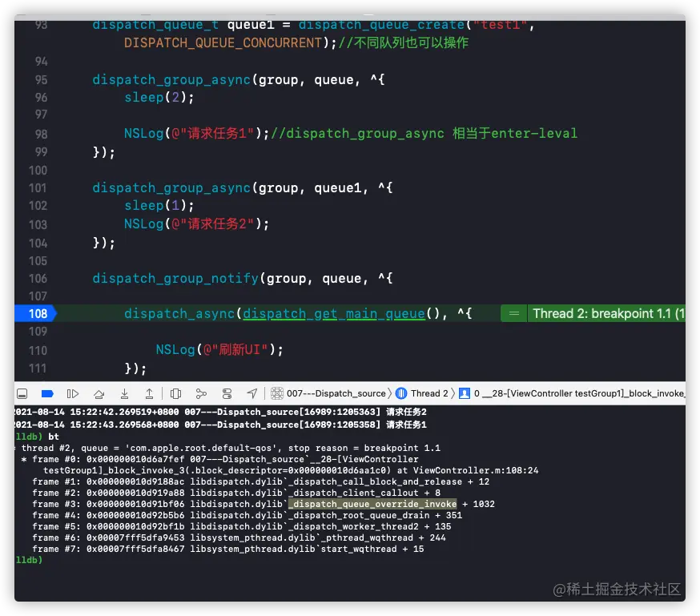Image resolution: width=700 pixels, height=616 pixels.
Task: Click line number 106 in the gutter
Action: tap(38, 279)
